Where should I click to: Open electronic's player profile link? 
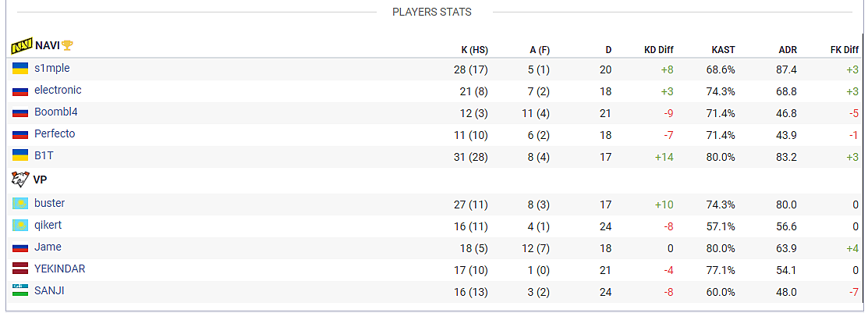coord(58,90)
